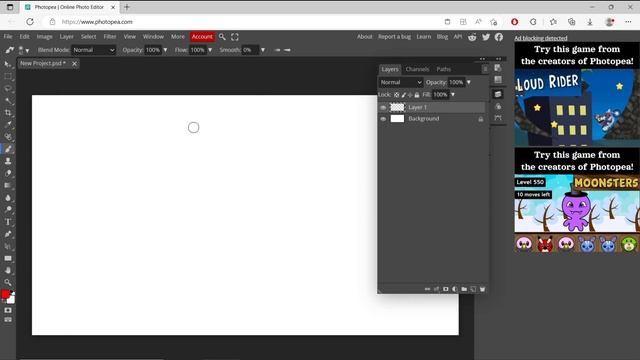
Task: Open the brush preset picker arrow
Action: coord(27,51)
